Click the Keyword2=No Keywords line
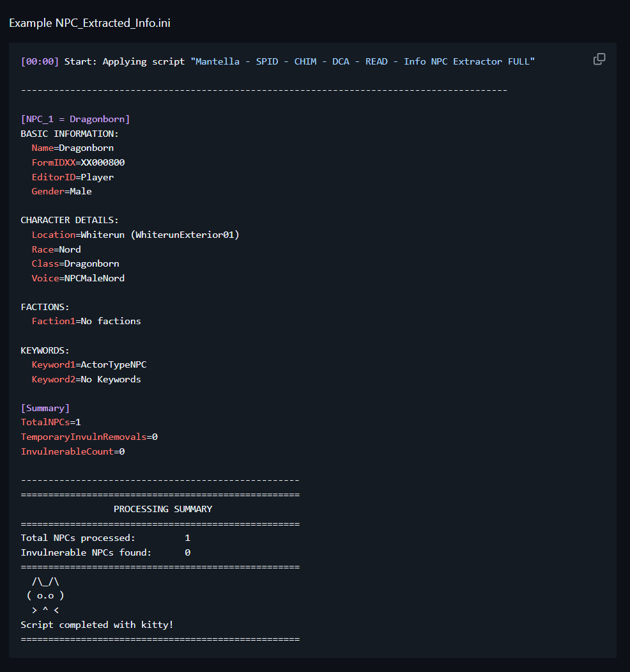The width and height of the screenshot is (630, 672). (86, 379)
